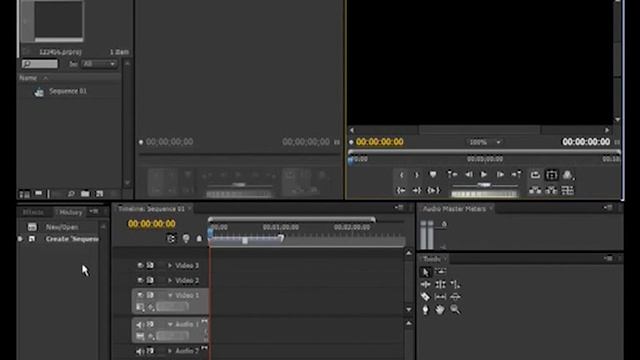Click Set In Point in Program monitor
Image resolution: width=640 pixels, height=360 pixels.
[402, 175]
